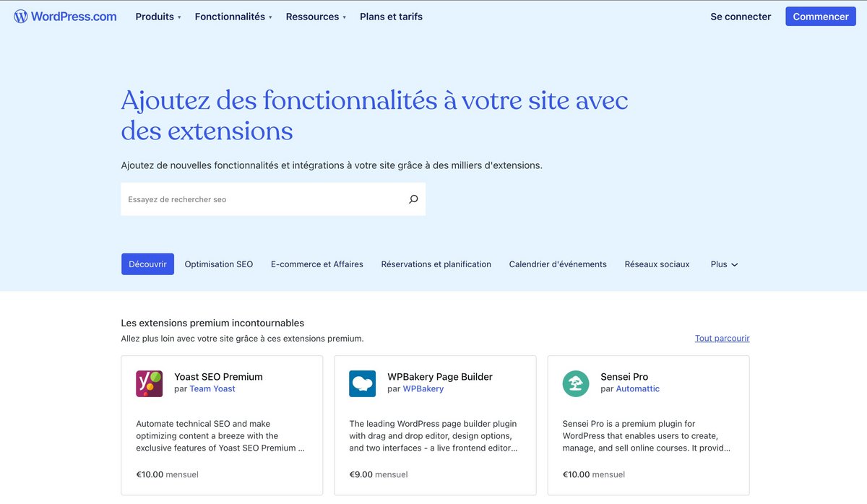Screen dimensions: 867x504
Task: Click the search magnifier icon
Action: pos(413,199)
